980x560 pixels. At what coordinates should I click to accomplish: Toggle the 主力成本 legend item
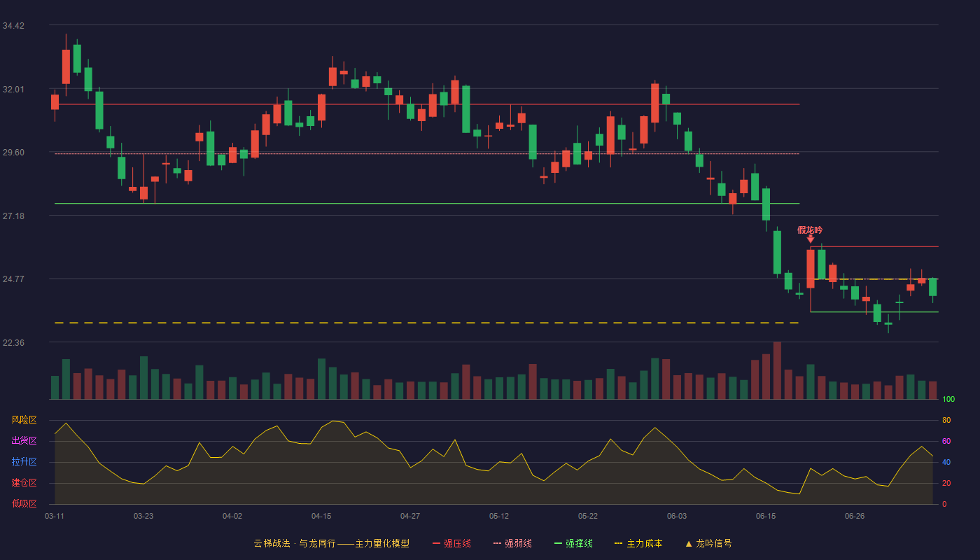point(638,543)
